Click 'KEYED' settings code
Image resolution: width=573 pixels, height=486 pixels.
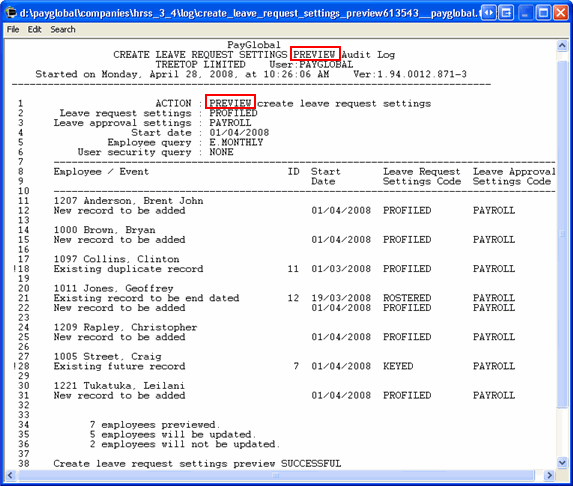pyautogui.click(x=398, y=367)
